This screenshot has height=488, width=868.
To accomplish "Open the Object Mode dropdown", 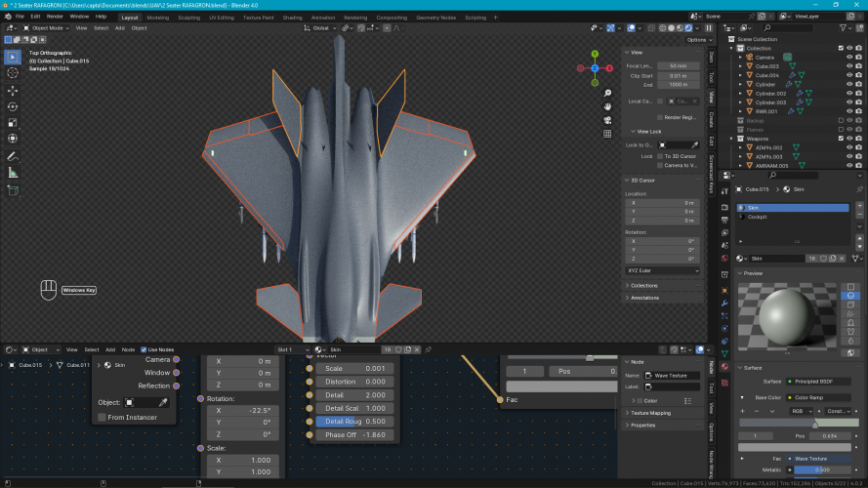I will [46, 27].
